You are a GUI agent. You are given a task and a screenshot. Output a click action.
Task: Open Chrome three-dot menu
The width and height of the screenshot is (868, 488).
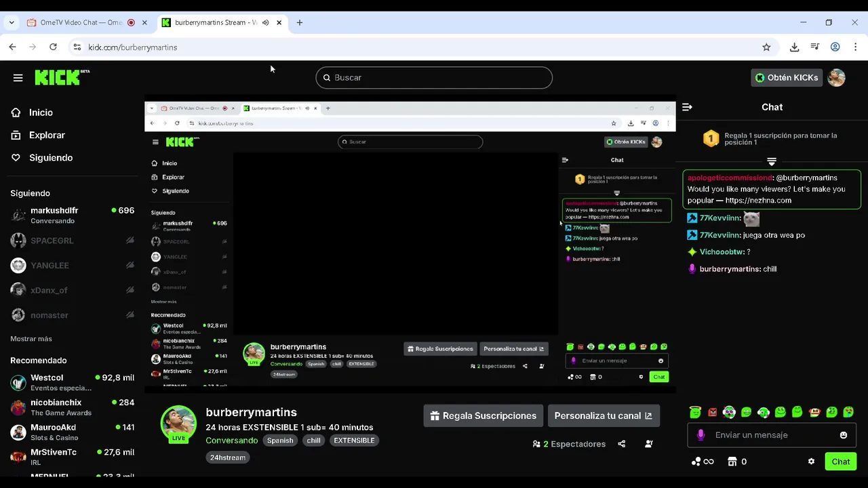tap(855, 47)
